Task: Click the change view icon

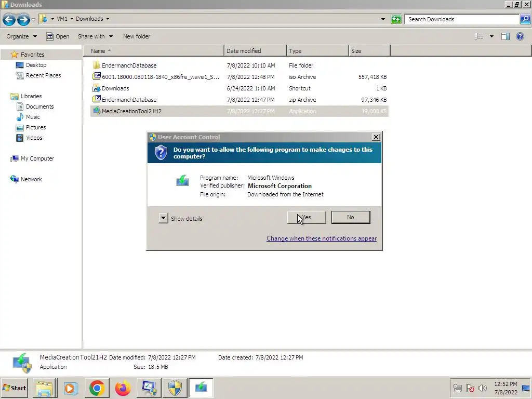Action: pyautogui.click(x=478, y=36)
